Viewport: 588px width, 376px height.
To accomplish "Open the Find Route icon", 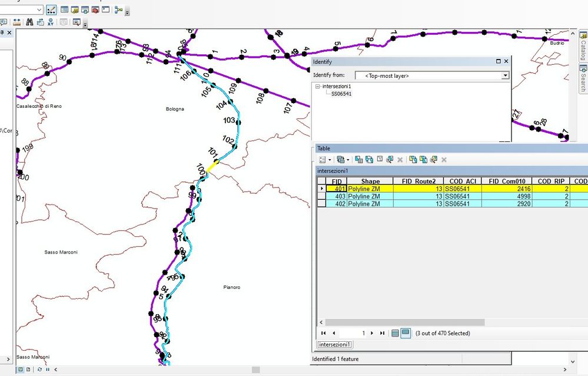I will (x=40, y=22).
